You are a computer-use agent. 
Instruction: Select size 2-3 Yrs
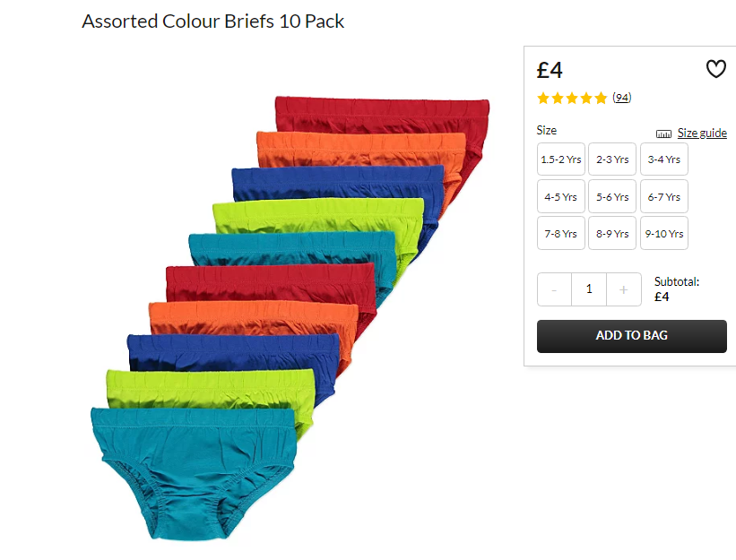tap(612, 159)
